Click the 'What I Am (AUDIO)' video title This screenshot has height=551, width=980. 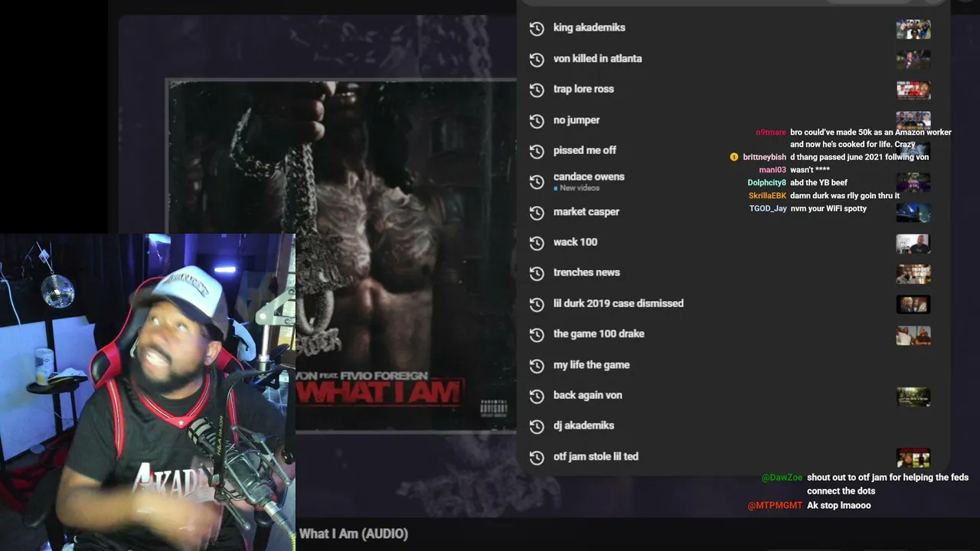pos(354,533)
